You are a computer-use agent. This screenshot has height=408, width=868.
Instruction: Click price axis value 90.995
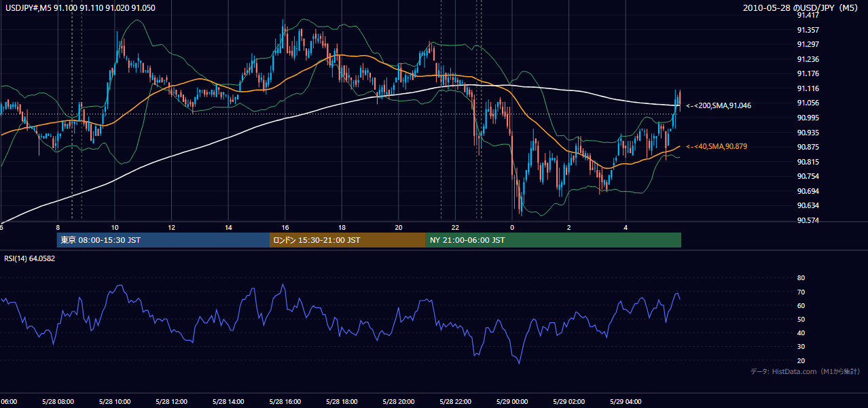coord(808,118)
